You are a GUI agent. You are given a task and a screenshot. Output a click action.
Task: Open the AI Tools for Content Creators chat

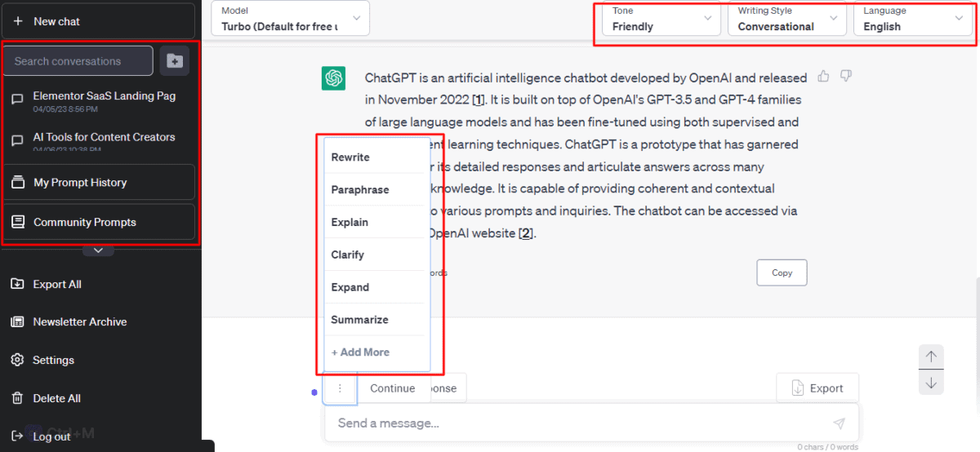[x=104, y=138]
